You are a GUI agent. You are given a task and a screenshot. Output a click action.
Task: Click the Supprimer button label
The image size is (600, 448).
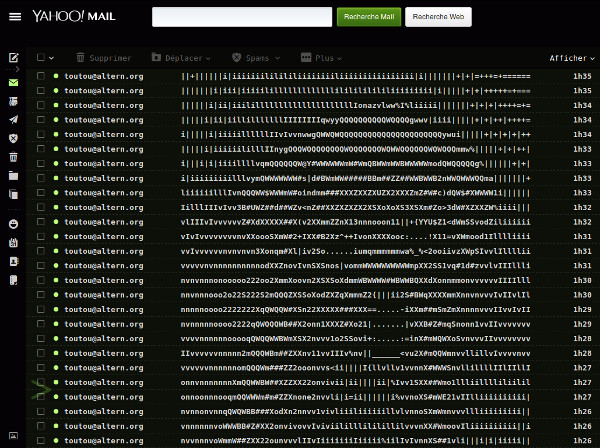110,58
